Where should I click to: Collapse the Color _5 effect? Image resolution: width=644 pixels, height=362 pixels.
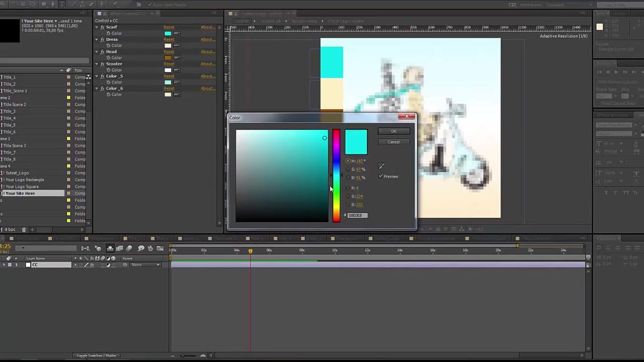(x=97, y=76)
